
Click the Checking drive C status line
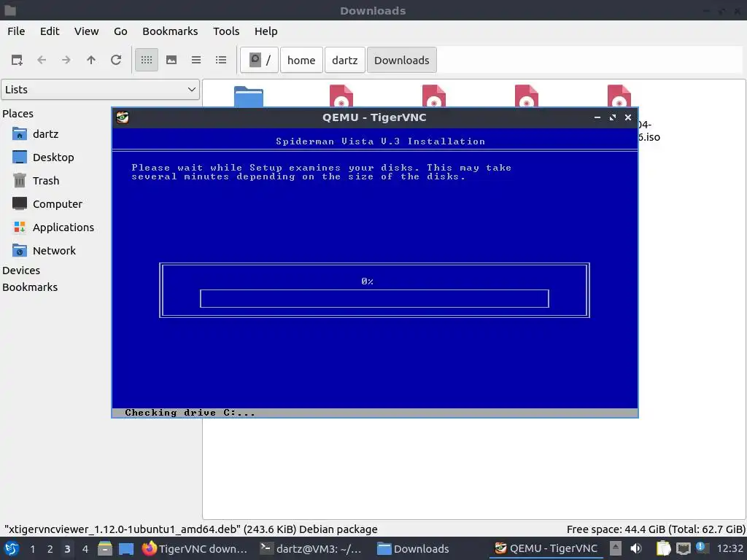coord(190,413)
